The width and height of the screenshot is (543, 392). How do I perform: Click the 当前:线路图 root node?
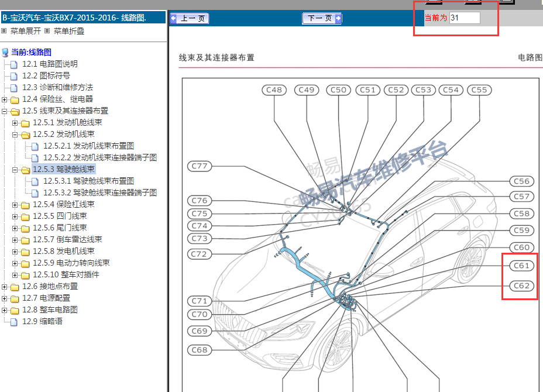(31, 52)
